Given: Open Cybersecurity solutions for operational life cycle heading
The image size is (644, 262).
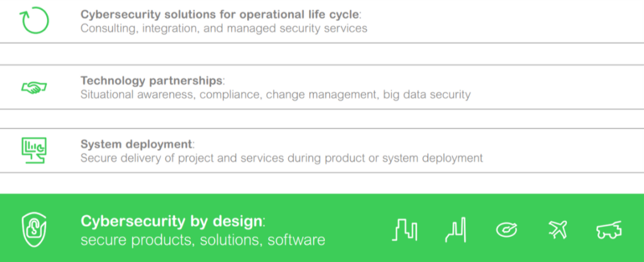Looking at the screenshot, I should [x=219, y=14].
